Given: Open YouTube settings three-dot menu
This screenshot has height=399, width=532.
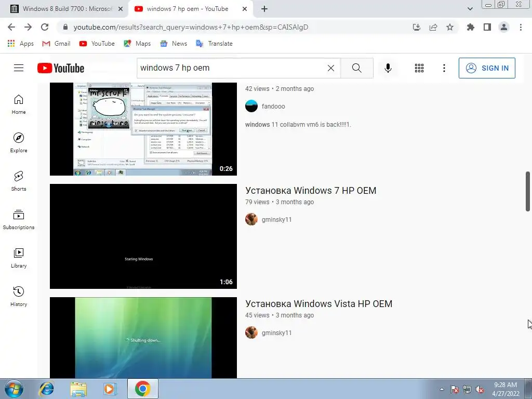Looking at the screenshot, I should click(x=444, y=68).
